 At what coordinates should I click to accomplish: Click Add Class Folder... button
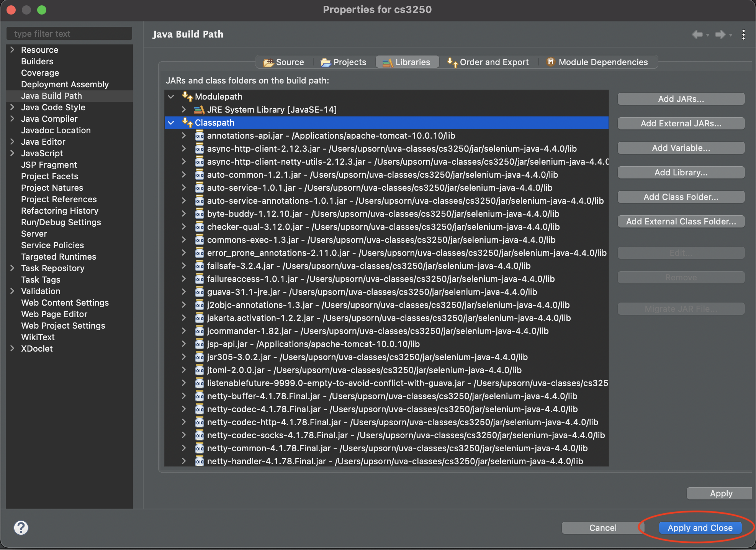tap(681, 197)
